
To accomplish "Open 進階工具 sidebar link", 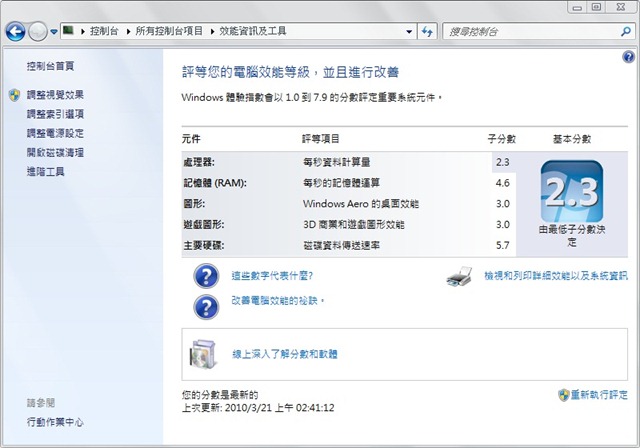I will pos(46,172).
